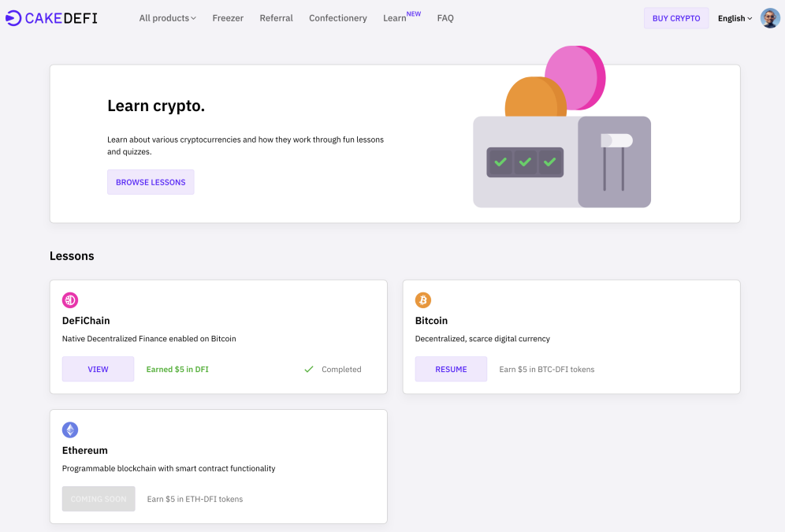This screenshot has width=785, height=532.
Task: Select the Learn menu item
Action: point(395,18)
